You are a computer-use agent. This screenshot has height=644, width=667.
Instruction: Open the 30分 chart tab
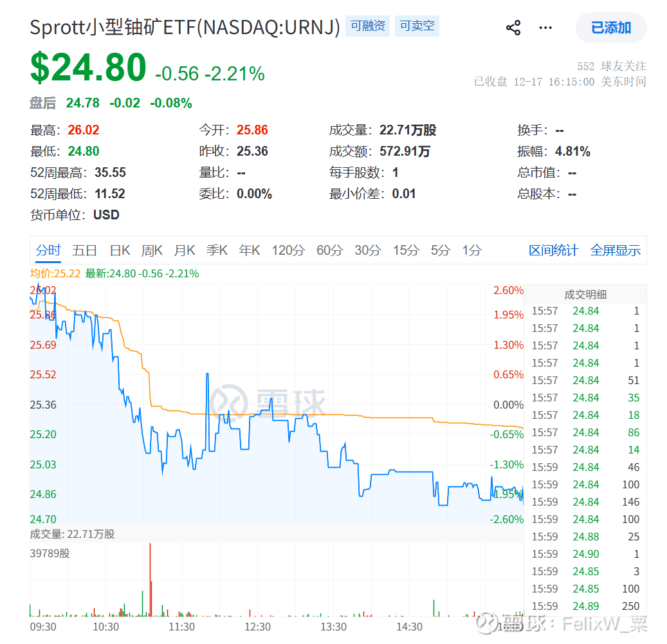pyautogui.click(x=368, y=250)
